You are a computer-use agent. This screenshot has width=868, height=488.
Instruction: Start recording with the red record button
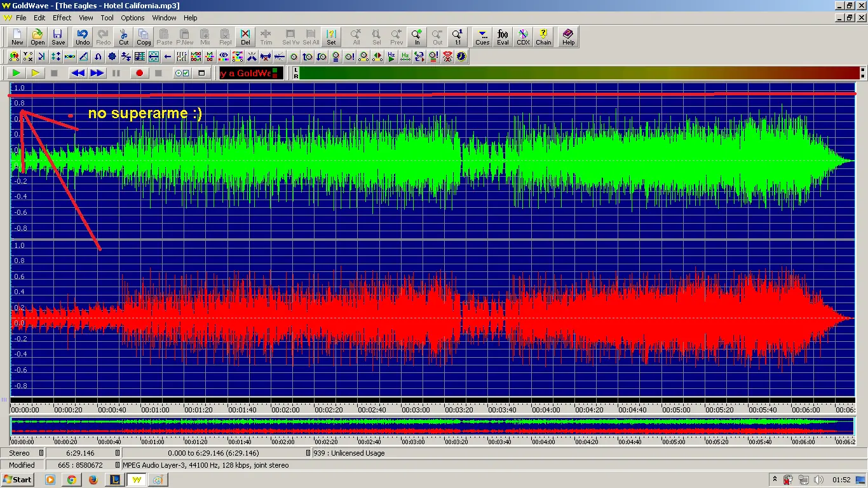click(139, 73)
